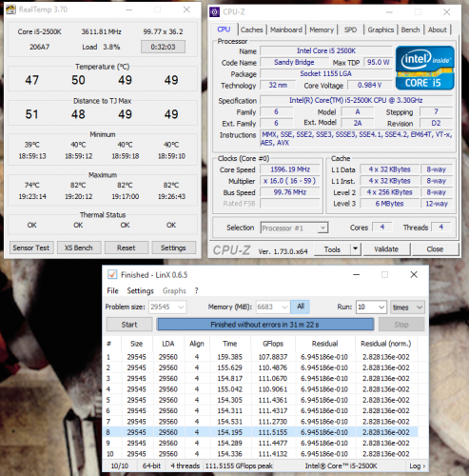The image size is (469, 476).
Task: Click the Finished without errors progress bar
Action: click(265, 325)
